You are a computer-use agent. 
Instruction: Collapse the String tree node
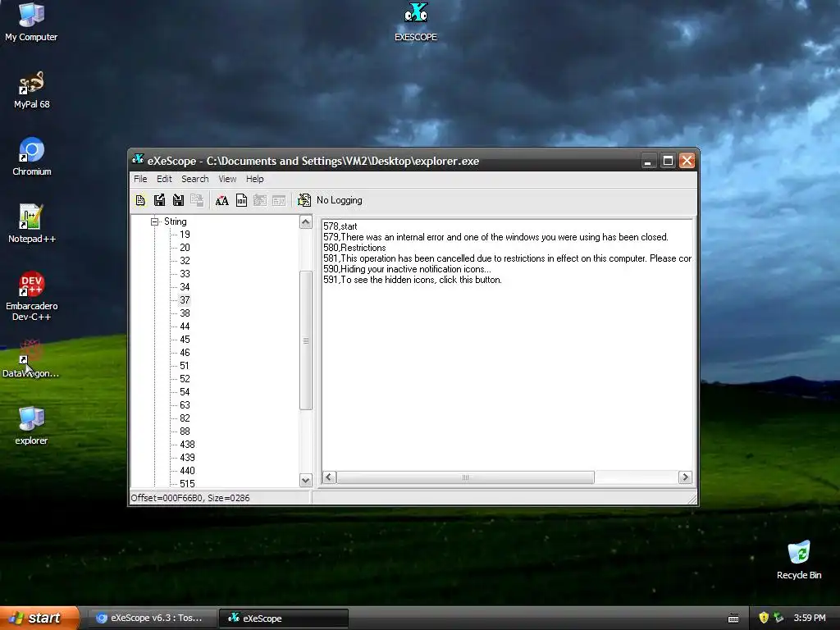tap(155, 221)
